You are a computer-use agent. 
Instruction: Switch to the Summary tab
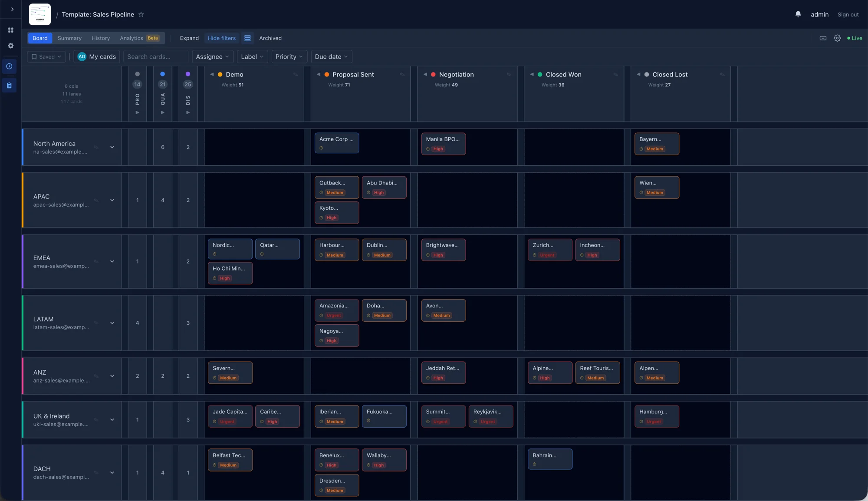(69, 38)
